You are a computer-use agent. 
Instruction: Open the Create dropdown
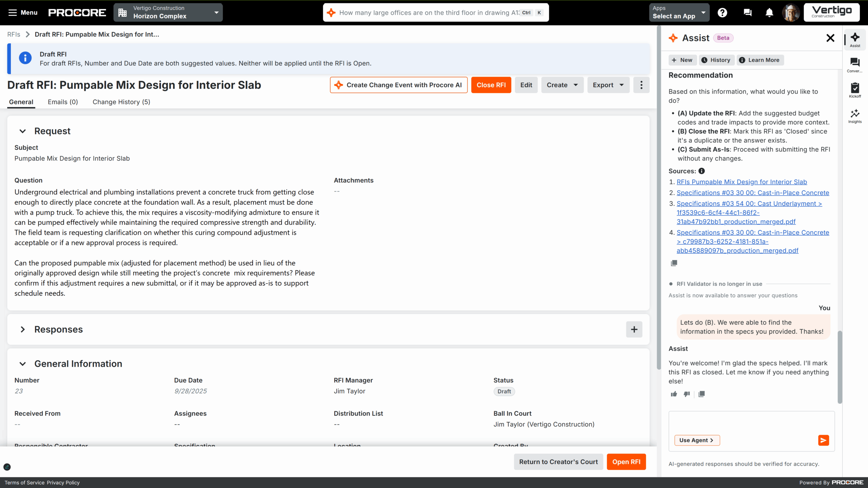coord(562,85)
